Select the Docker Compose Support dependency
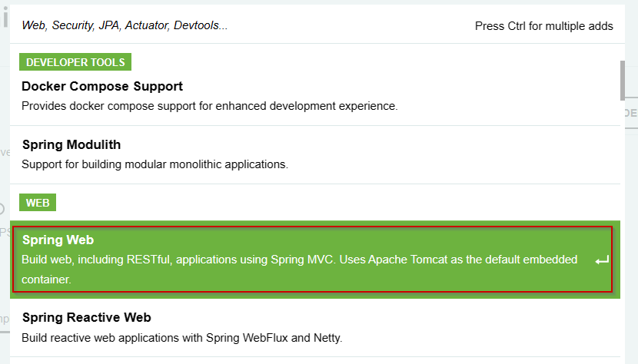Screen dimensions: 638x364 (315, 96)
